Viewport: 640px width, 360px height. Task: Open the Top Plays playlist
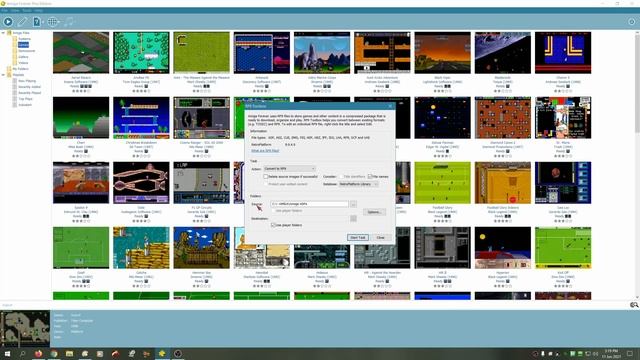25,99
